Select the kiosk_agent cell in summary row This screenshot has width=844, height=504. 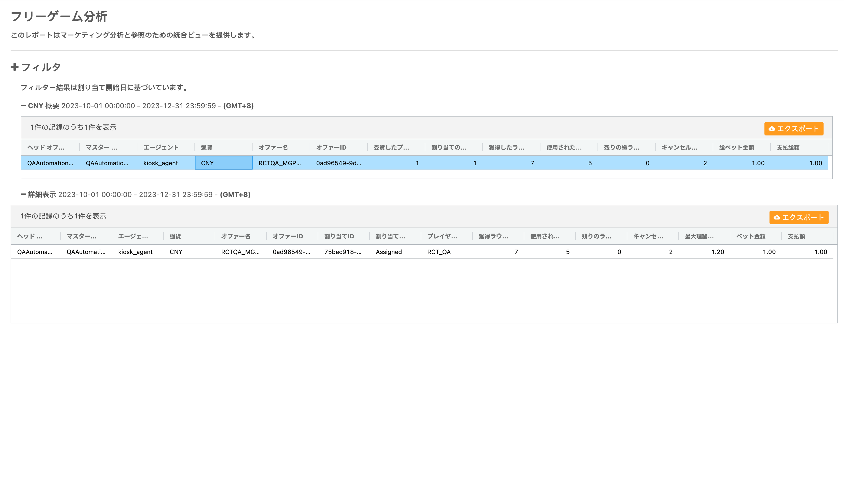coord(160,163)
